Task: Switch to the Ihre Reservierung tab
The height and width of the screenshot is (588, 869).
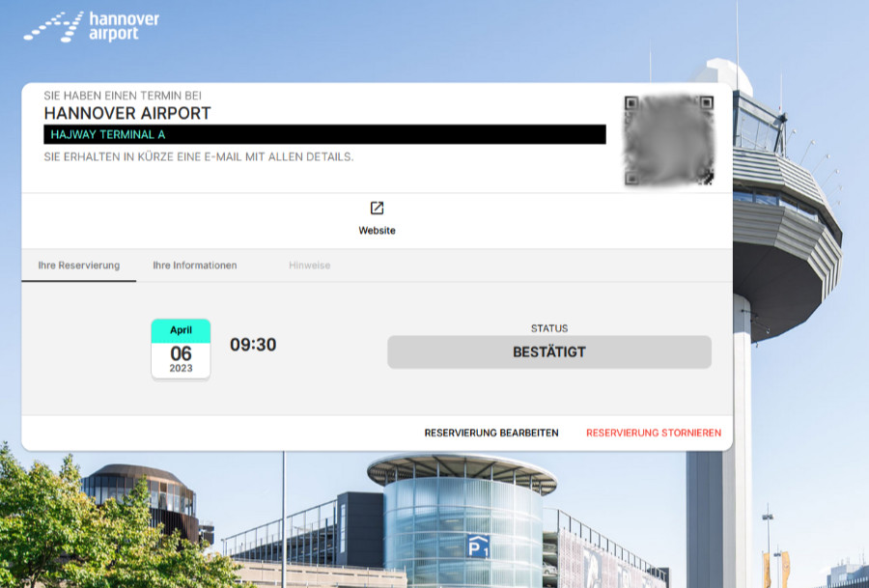Action: click(79, 266)
